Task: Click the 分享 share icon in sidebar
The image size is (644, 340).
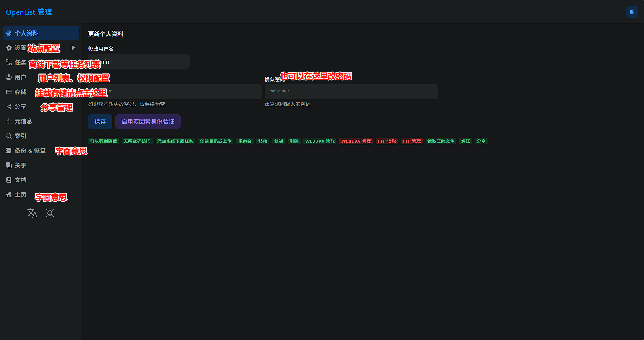Action: pyautogui.click(x=9, y=106)
